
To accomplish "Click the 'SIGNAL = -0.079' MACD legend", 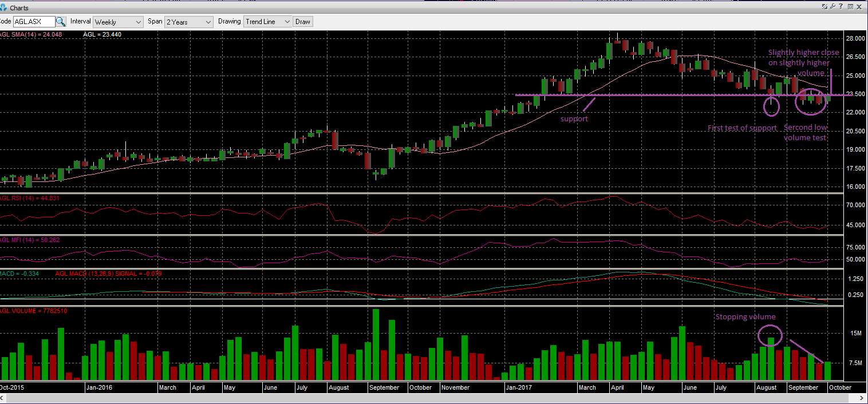I will (139, 274).
